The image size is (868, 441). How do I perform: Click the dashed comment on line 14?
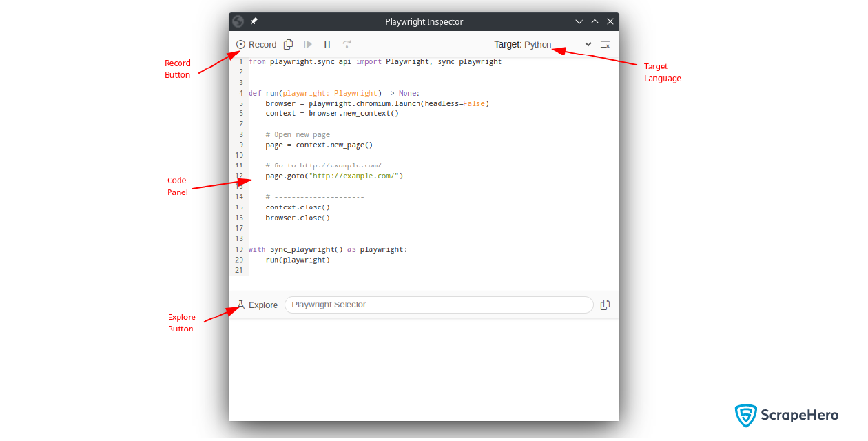click(315, 196)
